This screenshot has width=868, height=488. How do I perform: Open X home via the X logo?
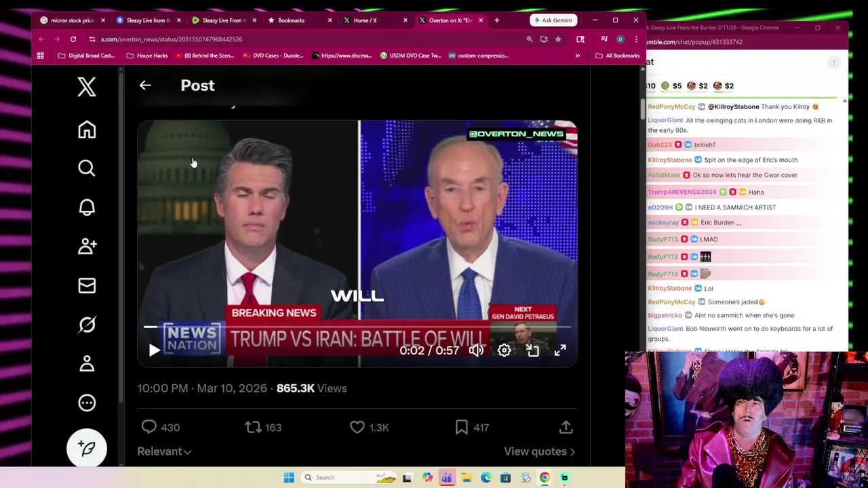pyautogui.click(x=87, y=87)
